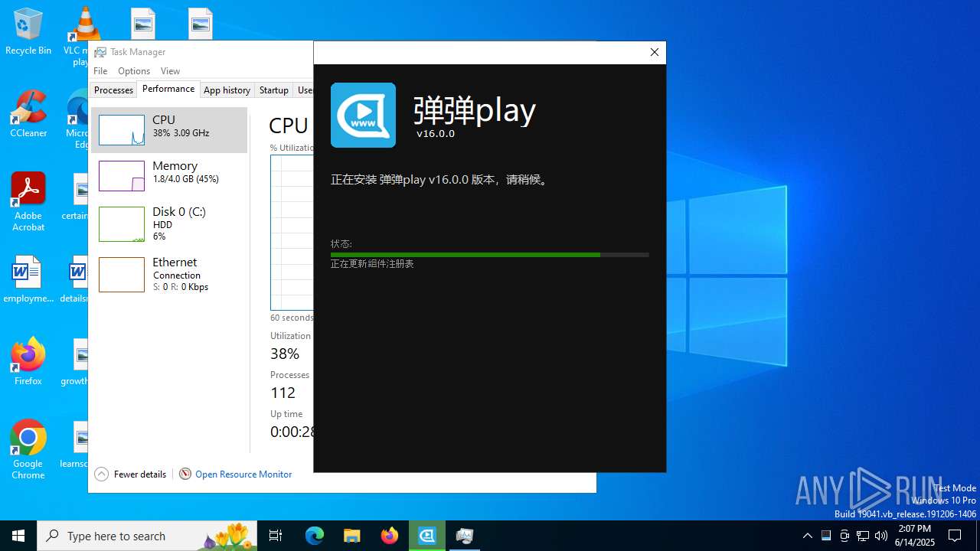Click the network tray icon
980x551 pixels.
point(863,536)
